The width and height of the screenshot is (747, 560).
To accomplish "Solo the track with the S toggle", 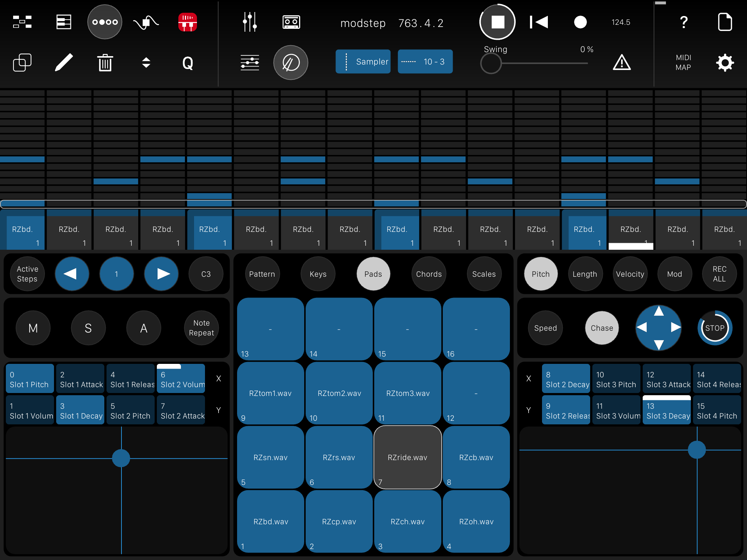I will pos(88,328).
